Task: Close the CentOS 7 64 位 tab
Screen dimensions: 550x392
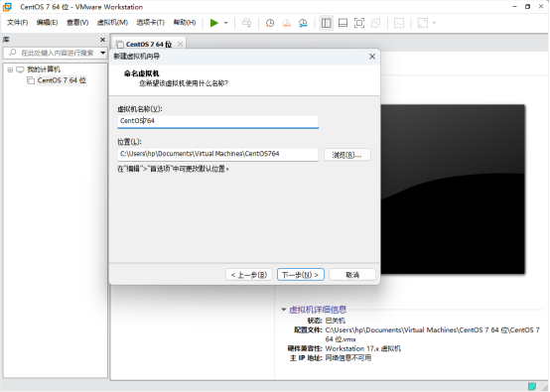Action: tap(180, 44)
